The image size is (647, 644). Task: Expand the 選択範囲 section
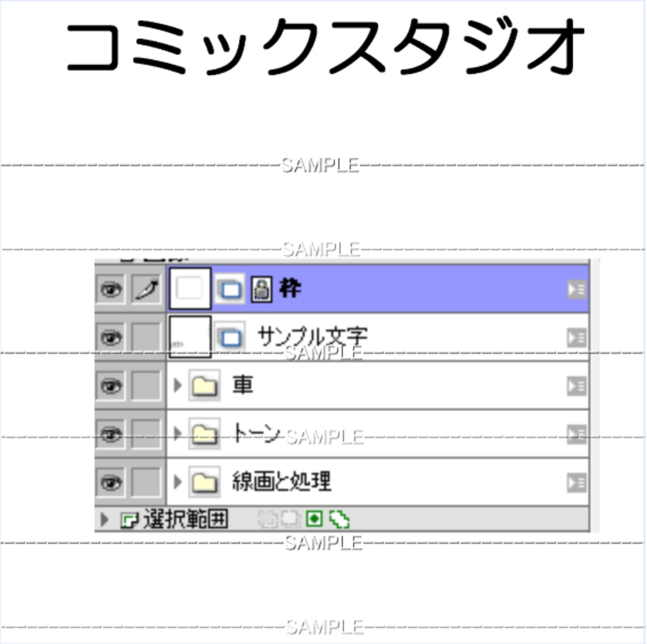pos(104,519)
